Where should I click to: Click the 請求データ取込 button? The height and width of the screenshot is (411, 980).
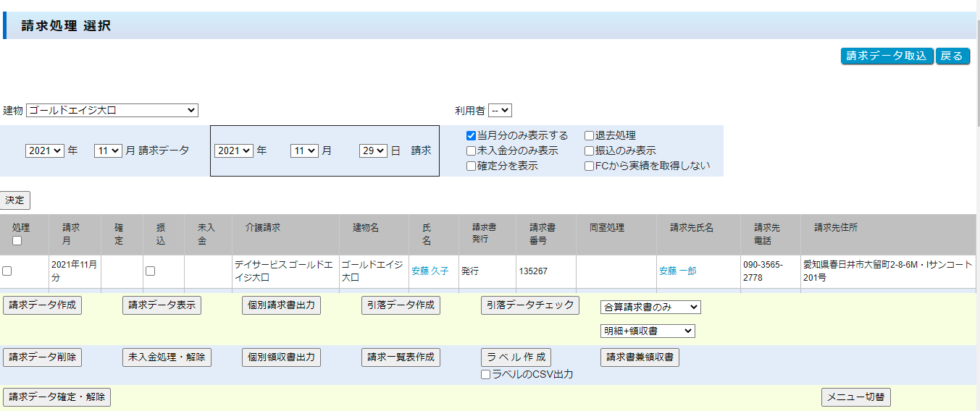click(x=887, y=56)
